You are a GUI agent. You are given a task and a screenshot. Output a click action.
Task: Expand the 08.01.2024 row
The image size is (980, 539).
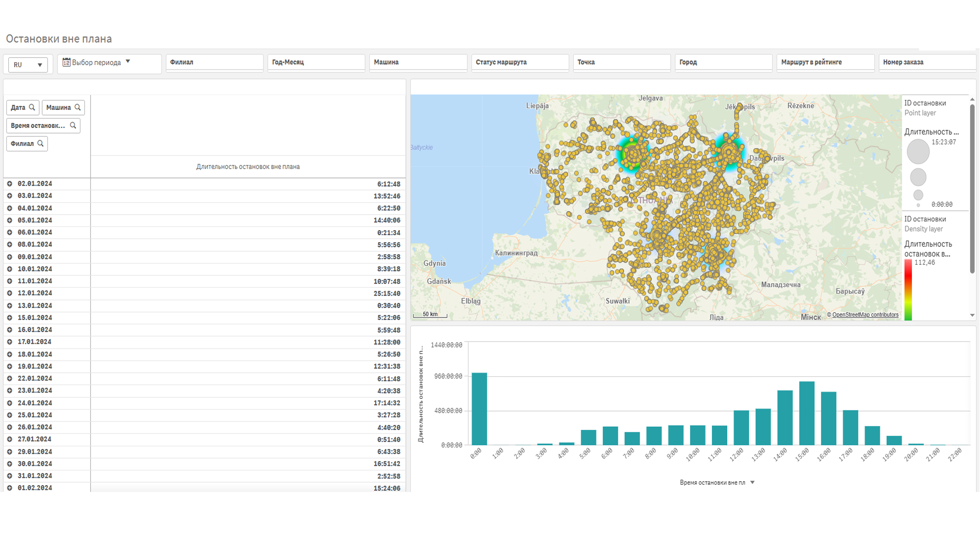pos(9,245)
